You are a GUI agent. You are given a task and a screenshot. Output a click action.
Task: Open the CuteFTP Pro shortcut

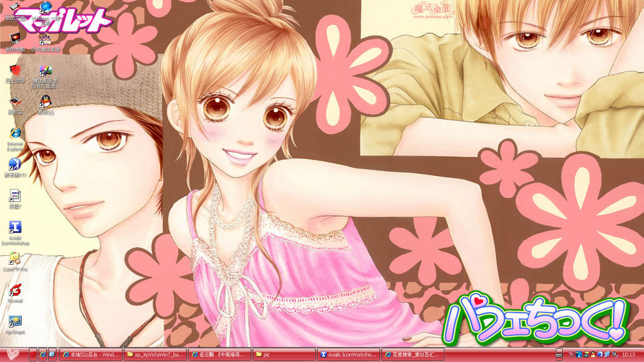[15, 262]
